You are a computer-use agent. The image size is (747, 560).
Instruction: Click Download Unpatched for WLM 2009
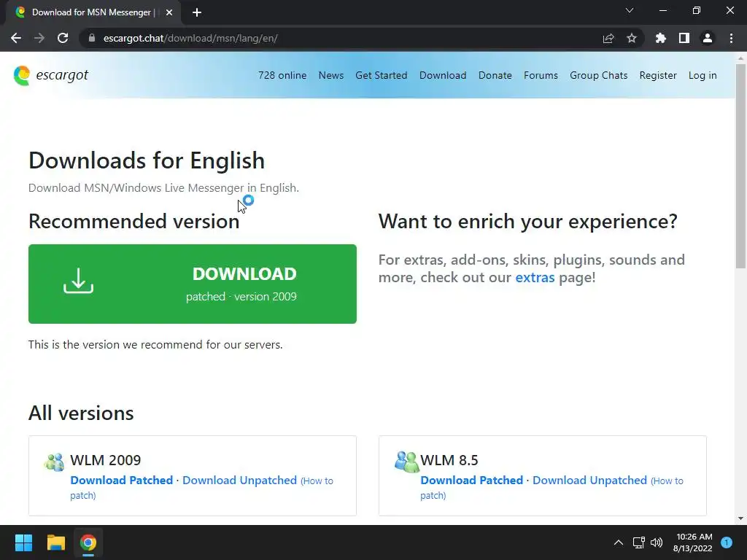tap(239, 480)
